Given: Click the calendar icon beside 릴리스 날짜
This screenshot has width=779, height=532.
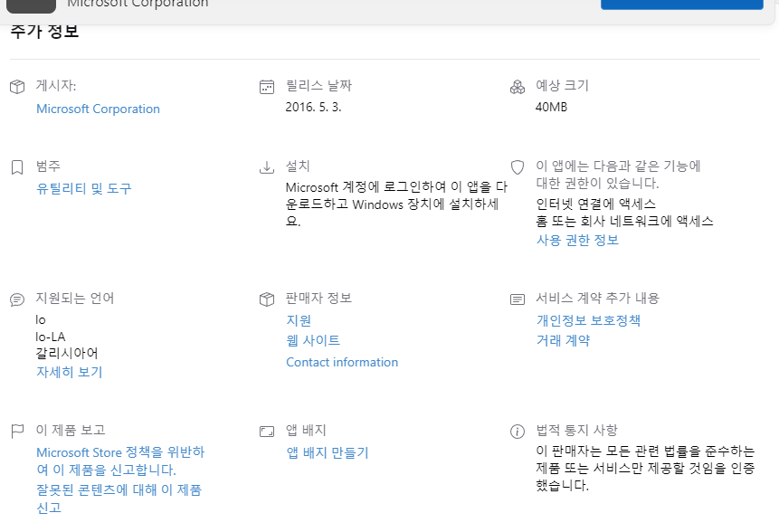Looking at the screenshot, I should click(x=267, y=86).
